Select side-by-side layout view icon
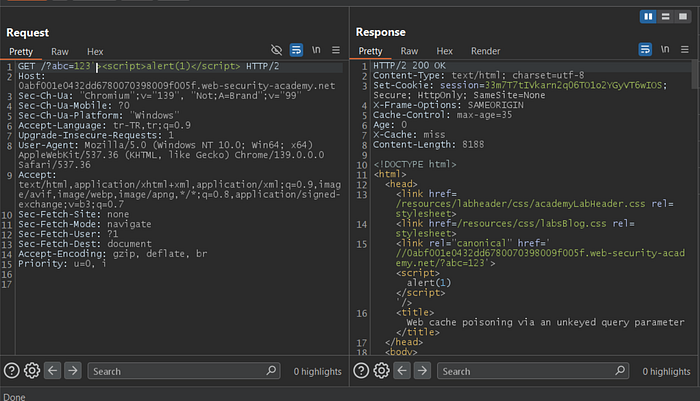This screenshot has width=700, height=401. pos(648,17)
